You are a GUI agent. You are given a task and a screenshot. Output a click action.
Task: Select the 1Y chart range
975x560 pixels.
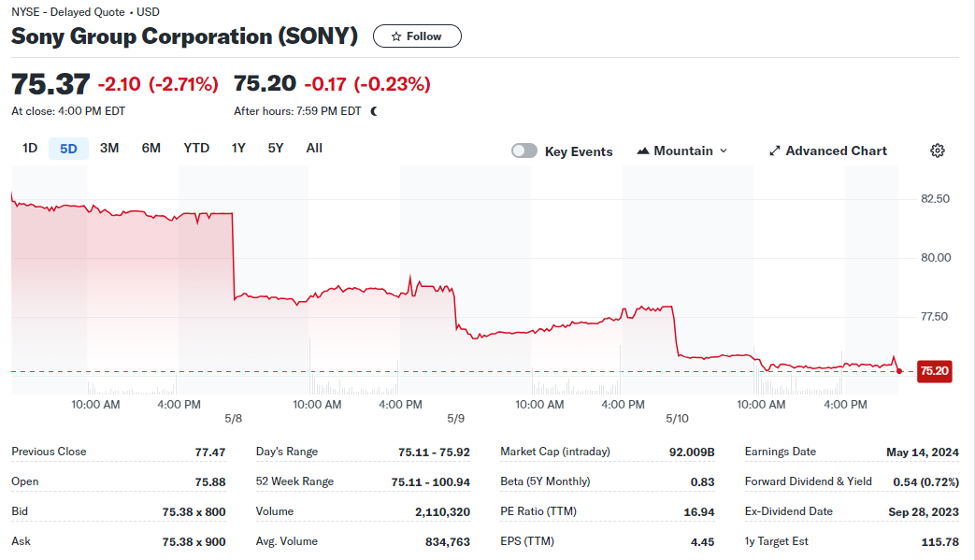pyautogui.click(x=238, y=149)
